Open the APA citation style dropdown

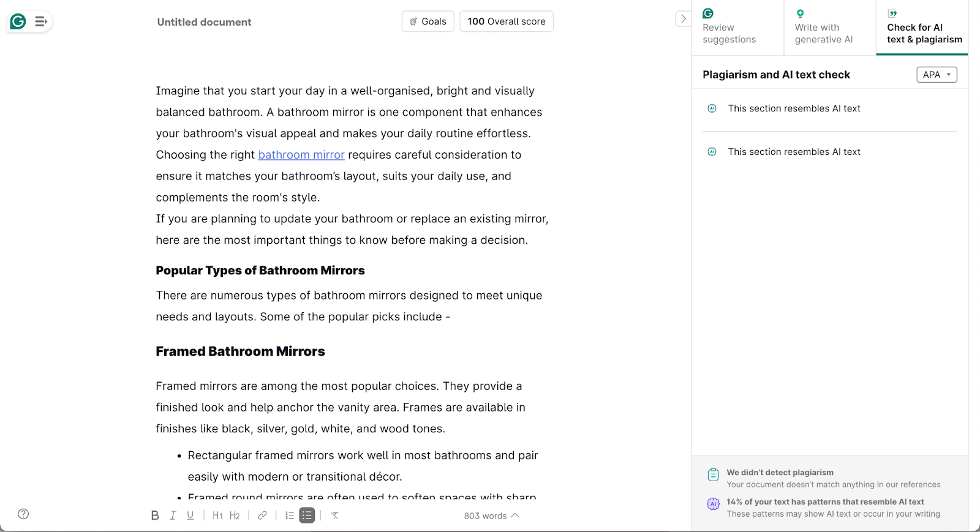click(x=936, y=75)
